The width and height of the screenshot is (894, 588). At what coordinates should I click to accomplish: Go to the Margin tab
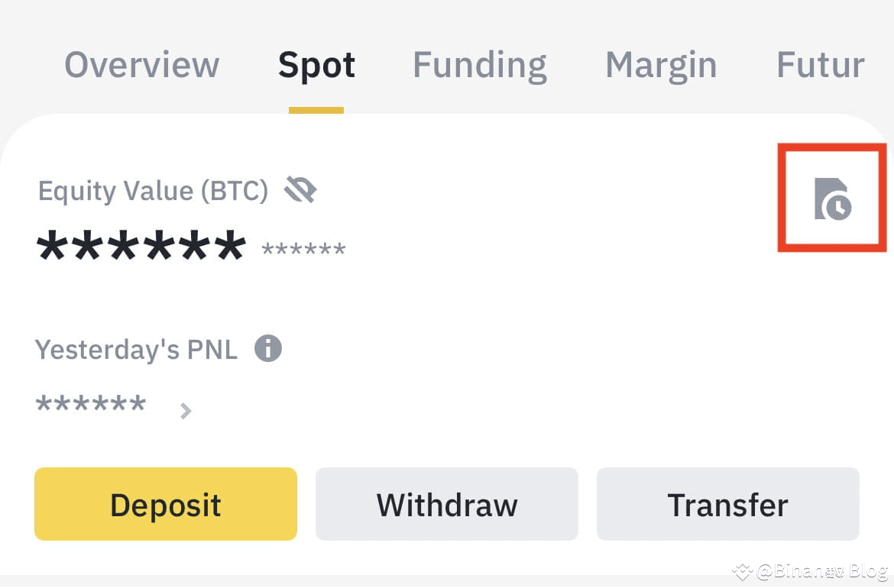click(661, 66)
